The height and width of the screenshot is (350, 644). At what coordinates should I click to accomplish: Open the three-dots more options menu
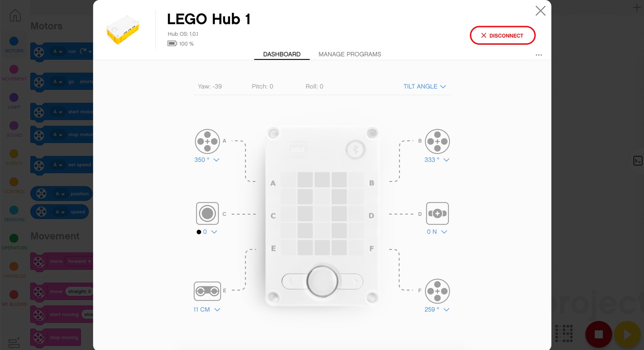click(538, 55)
